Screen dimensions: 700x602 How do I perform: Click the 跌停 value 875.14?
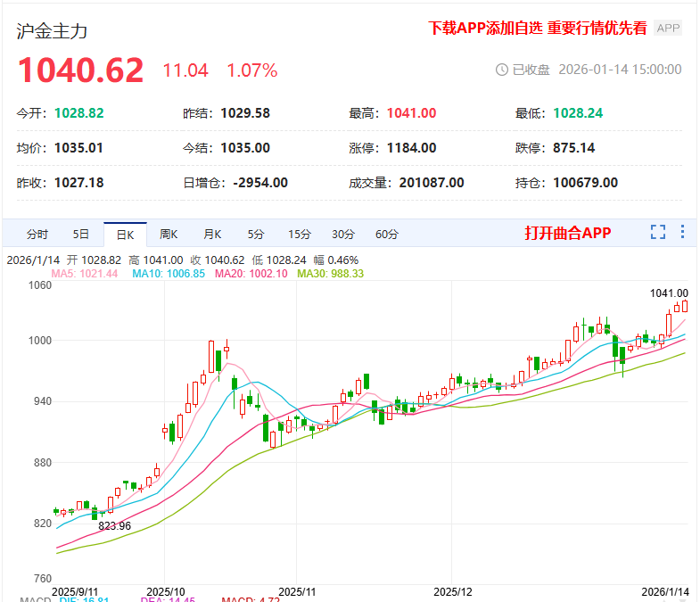(x=574, y=148)
